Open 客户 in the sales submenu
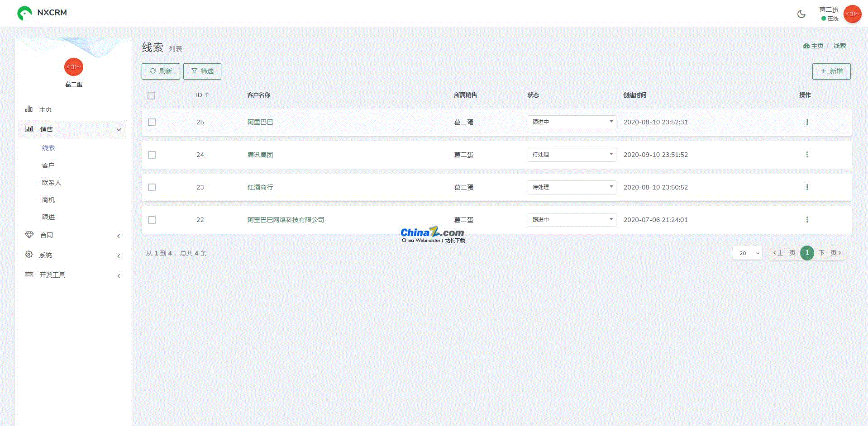Screen dimensions: 868x426 [48, 166]
